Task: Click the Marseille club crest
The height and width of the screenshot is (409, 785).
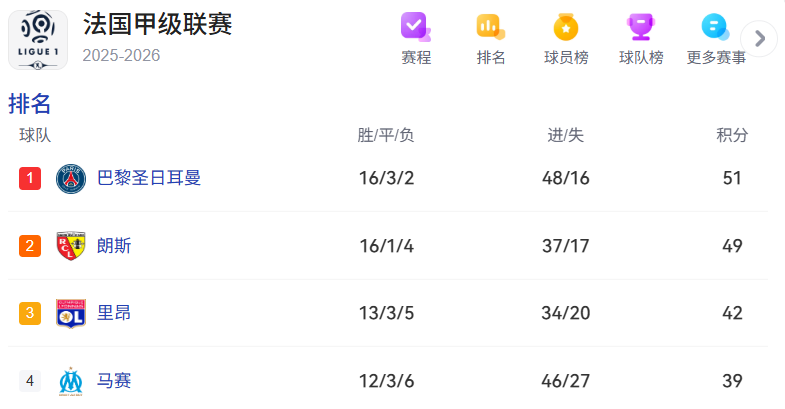Action: [x=71, y=381]
